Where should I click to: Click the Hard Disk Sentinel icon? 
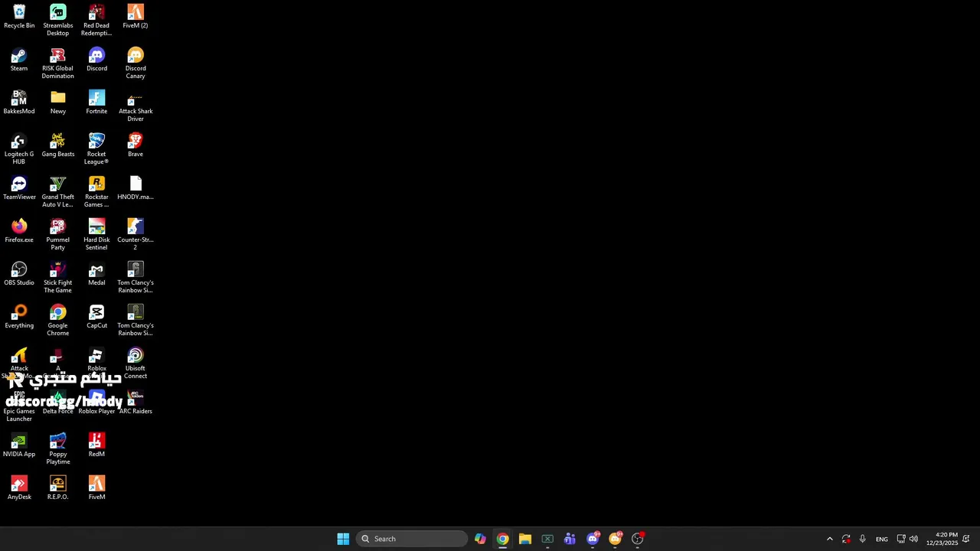(96, 235)
